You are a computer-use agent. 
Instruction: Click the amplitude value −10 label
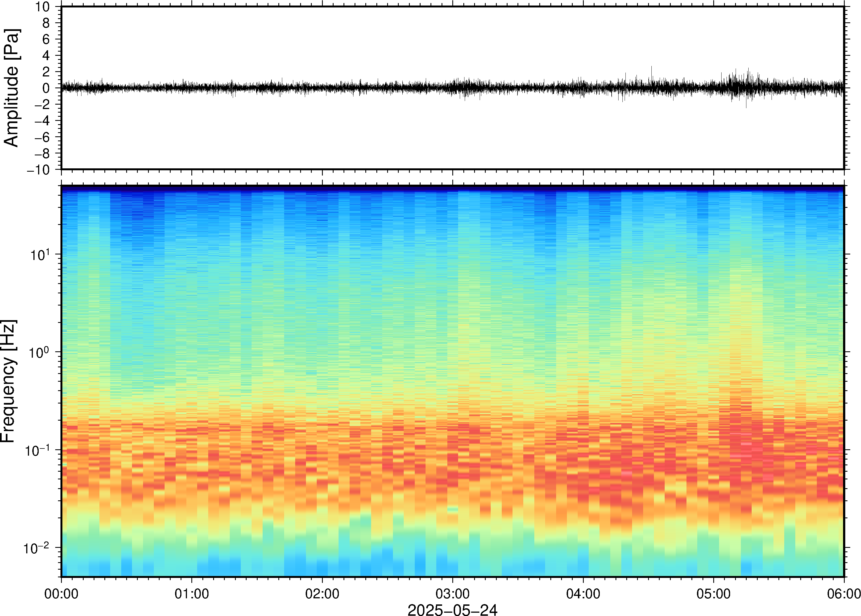[x=38, y=170]
